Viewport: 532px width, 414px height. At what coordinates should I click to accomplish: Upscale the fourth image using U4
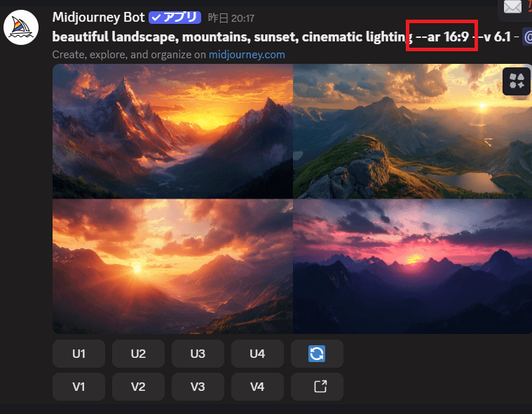(257, 354)
